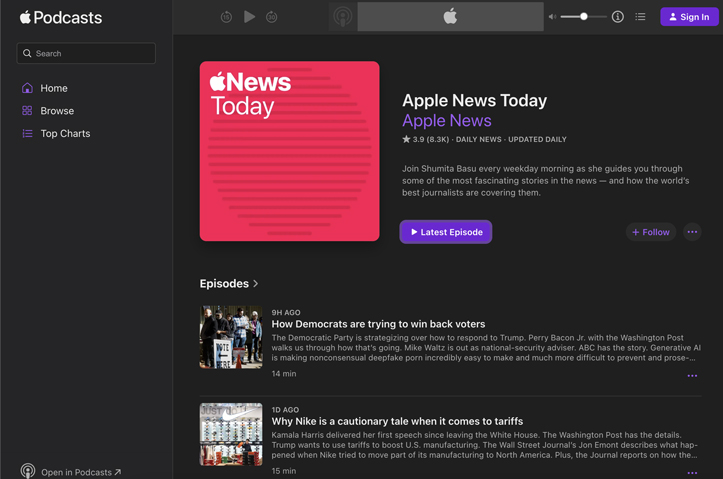Click the Sign In button
Screen dimensions: 723x479
(x=689, y=17)
